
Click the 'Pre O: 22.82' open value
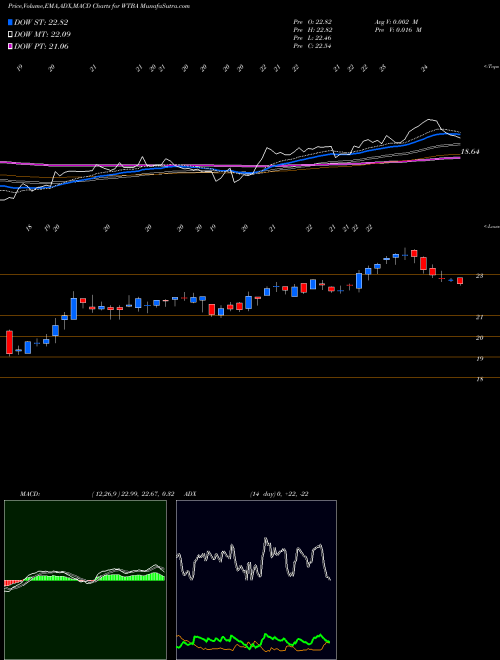coord(313,21)
